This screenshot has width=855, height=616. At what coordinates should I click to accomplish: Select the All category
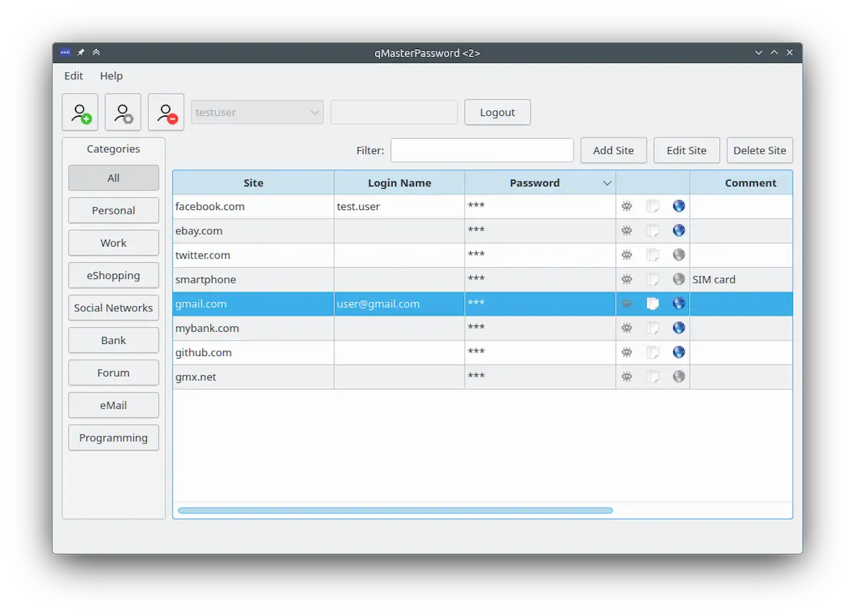click(x=113, y=178)
